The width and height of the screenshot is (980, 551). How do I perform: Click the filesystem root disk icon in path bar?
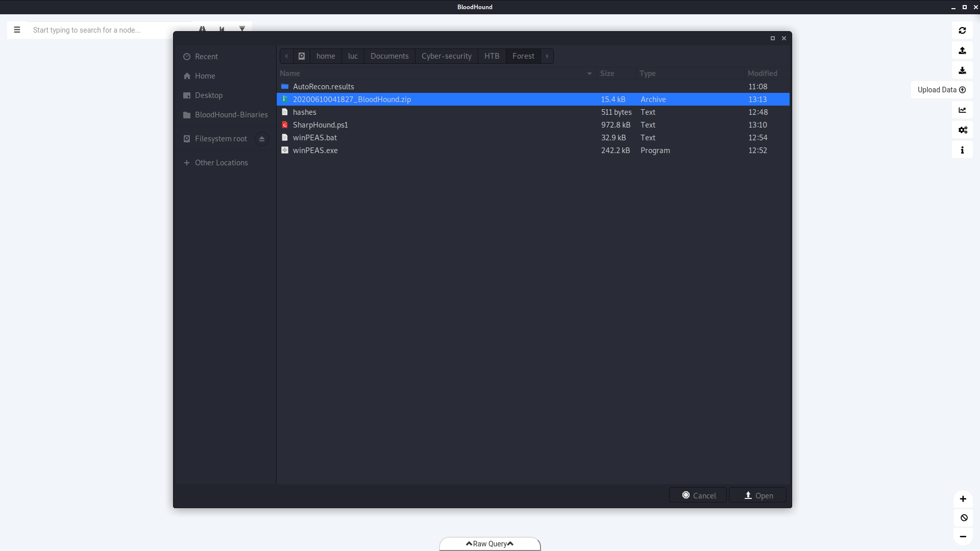click(302, 56)
